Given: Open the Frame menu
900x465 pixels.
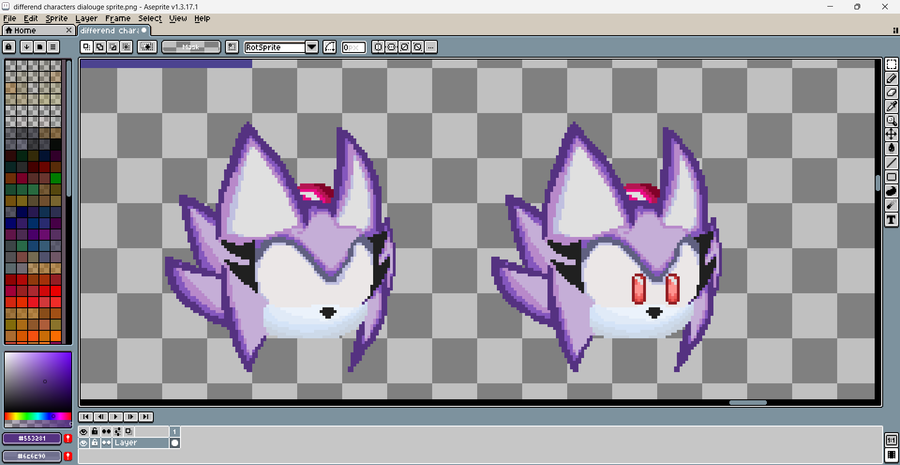Looking at the screenshot, I should [118, 18].
